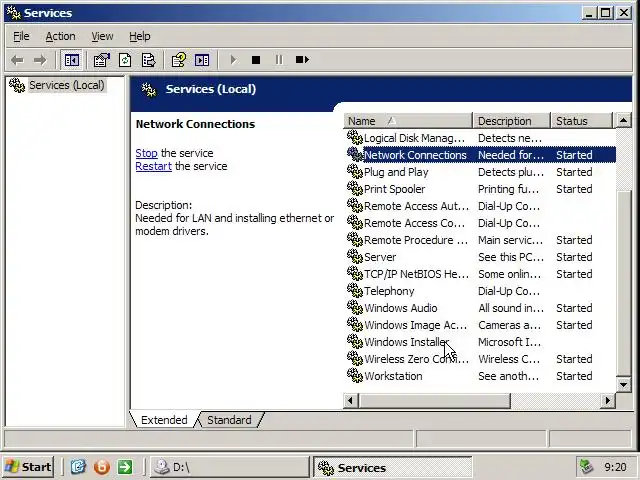
Task: Switch to the Extended tab
Action: (164, 420)
